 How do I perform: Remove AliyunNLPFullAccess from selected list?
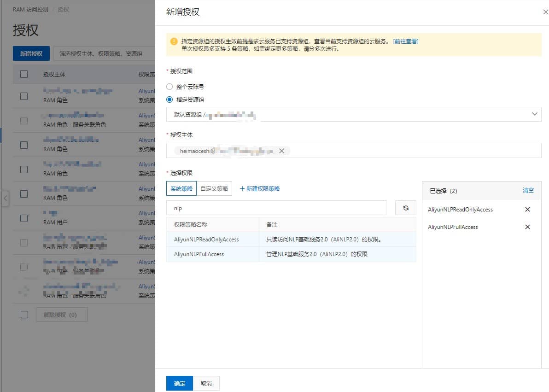(x=527, y=227)
